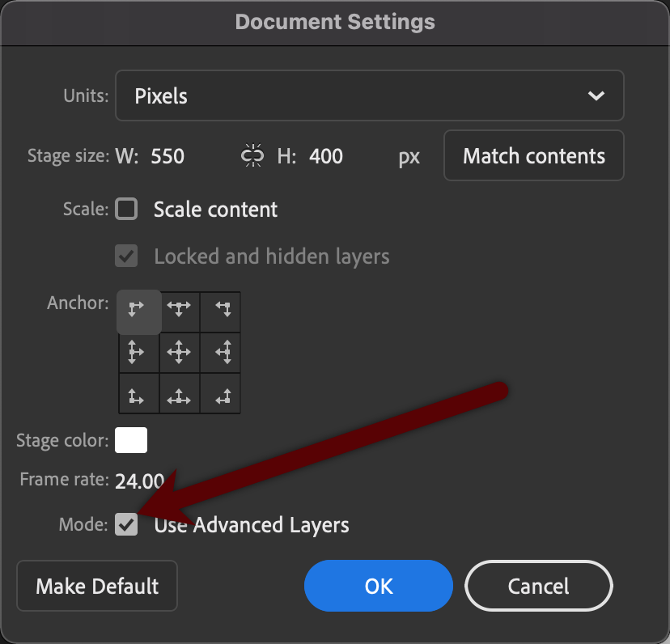This screenshot has width=670, height=644.
Task: Click the px unit label
Action: [x=409, y=156]
